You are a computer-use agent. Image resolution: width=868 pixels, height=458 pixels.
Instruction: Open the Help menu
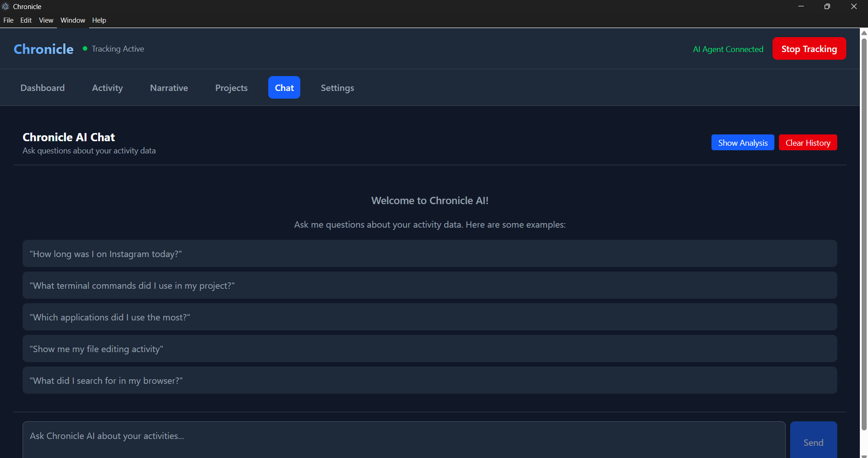(99, 20)
